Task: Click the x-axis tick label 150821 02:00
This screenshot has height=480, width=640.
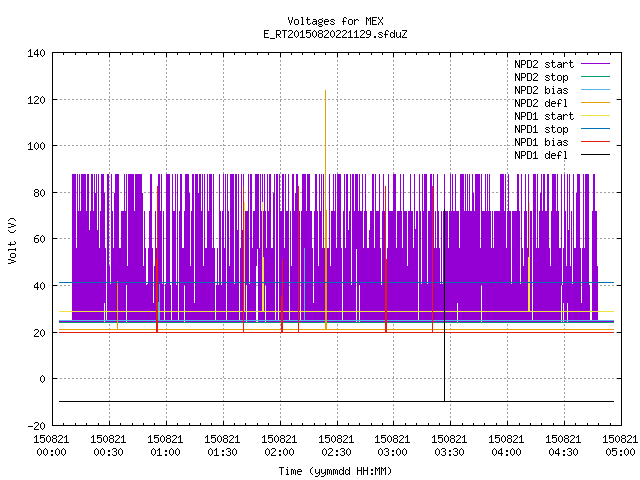Action: coord(279,446)
